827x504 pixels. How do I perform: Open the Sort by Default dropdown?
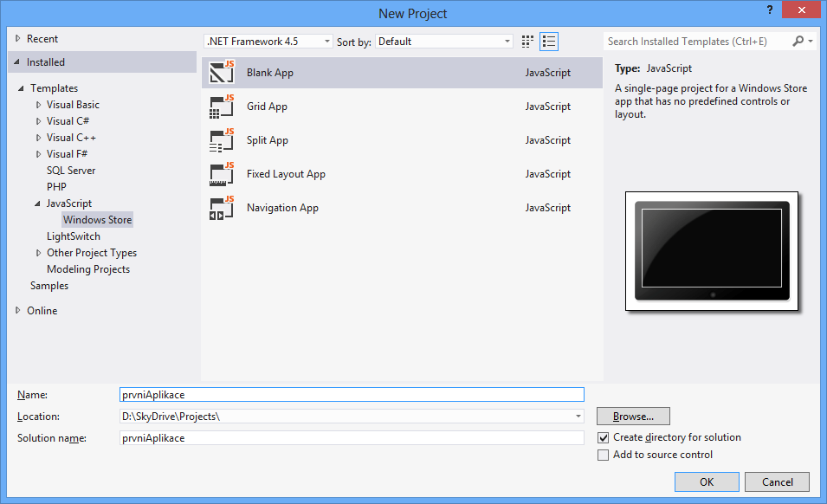pyautogui.click(x=507, y=41)
